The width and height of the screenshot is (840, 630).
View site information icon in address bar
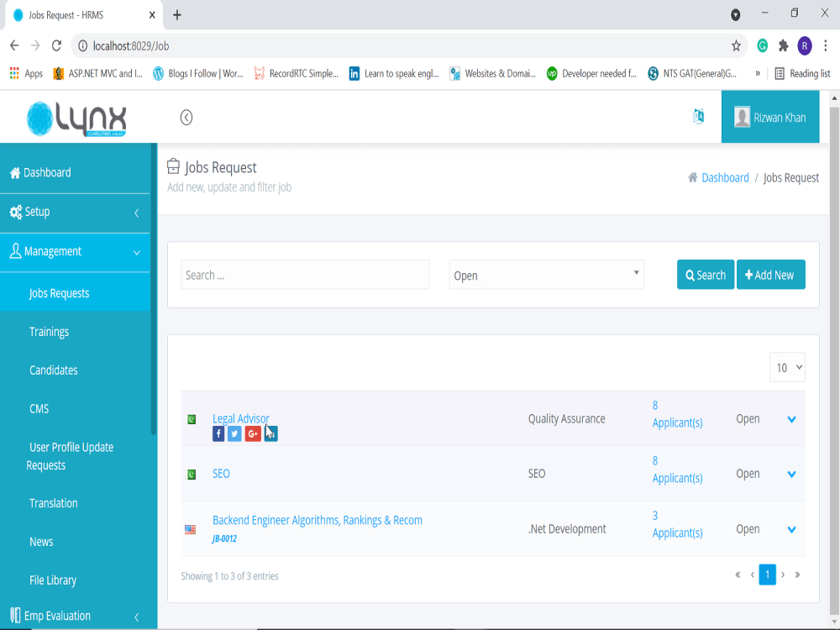click(x=82, y=46)
